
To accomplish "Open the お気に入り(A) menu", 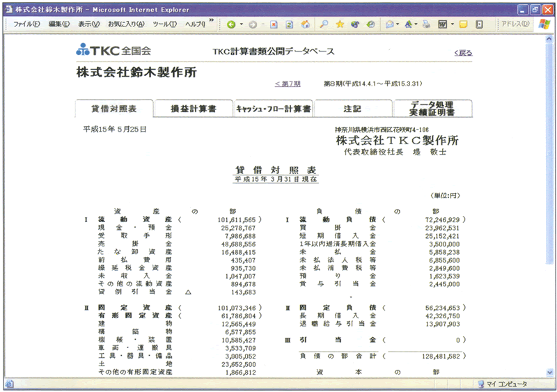I will [x=126, y=24].
